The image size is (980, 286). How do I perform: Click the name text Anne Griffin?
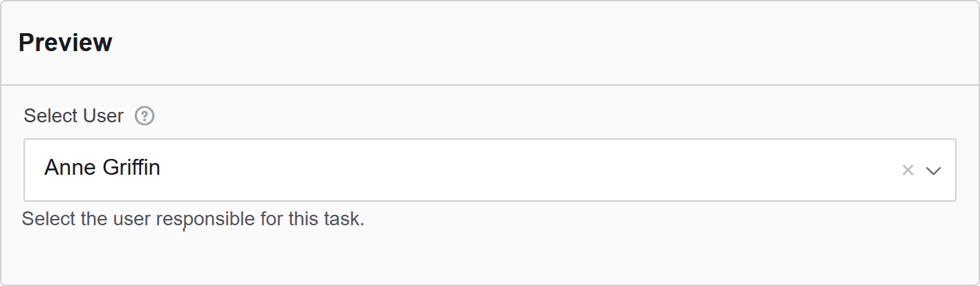(102, 168)
